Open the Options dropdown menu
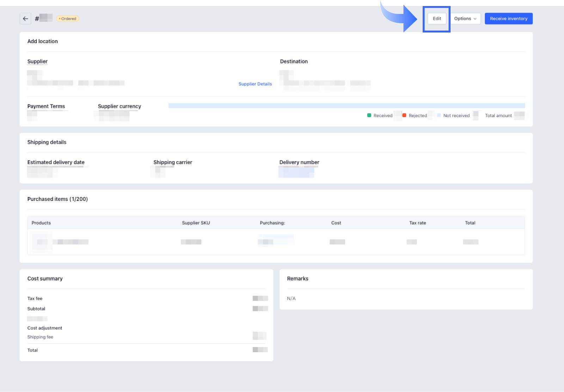Viewport: 564px width, 392px height. point(465,19)
